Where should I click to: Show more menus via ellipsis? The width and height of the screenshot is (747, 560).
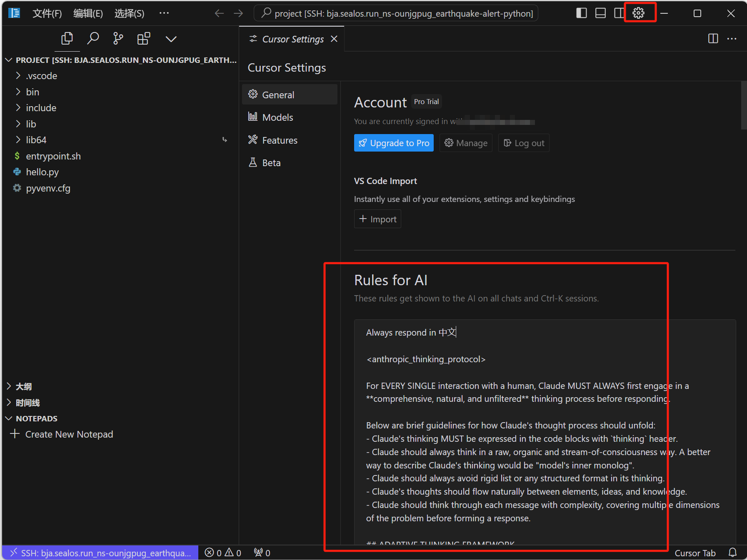coord(164,13)
